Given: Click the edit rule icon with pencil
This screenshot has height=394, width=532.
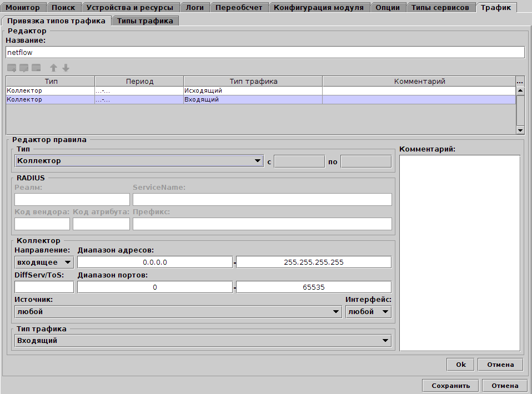Looking at the screenshot, I should pos(24,68).
